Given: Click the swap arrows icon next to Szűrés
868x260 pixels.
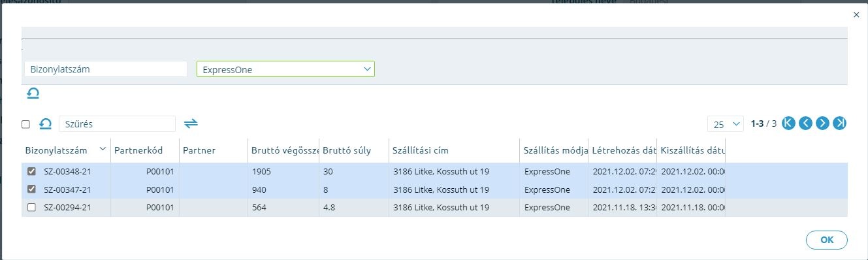Looking at the screenshot, I should pyautogui.click(x=191, y=123).
